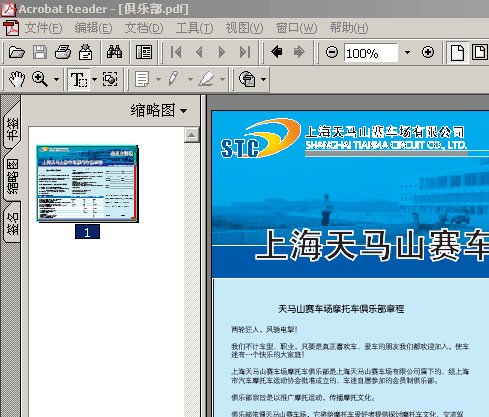Open the zoom level dropdown arrow
489x417 pixels.
(x=407, y=53)
